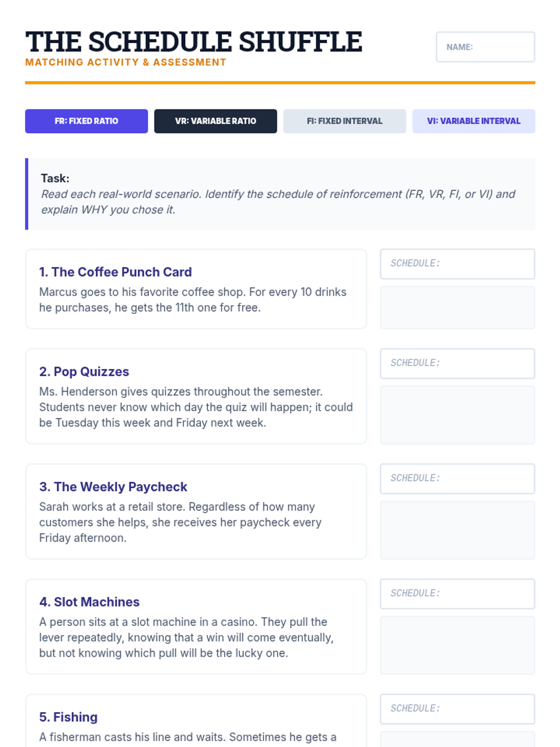This screenshot has width=560, height=747.
Task: Click the Schedule field for Weekly Paycheck
Action: (x=457, y=479)
